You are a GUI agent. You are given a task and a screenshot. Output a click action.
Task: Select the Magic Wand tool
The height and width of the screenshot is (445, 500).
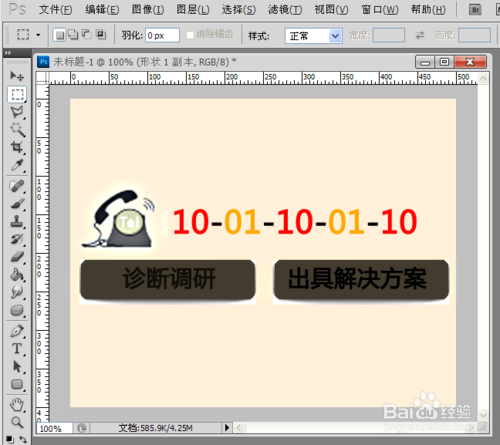17,130
